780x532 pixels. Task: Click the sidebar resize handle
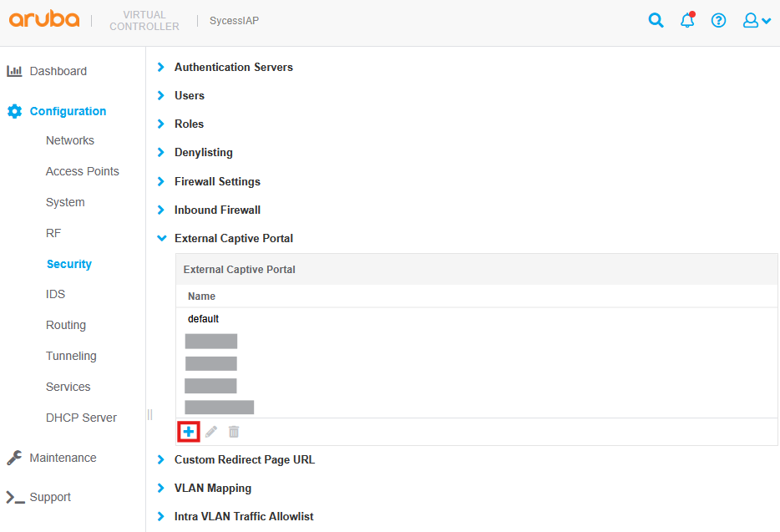150,414
